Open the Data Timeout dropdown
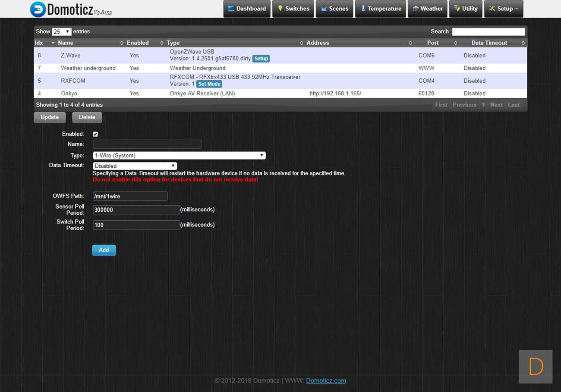Image resolution: width=561 pixels, height=392 pixels. tap(135, 166)
